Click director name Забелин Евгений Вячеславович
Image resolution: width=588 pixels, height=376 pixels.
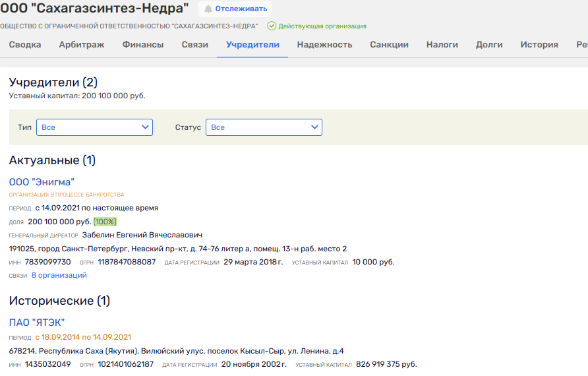(x=142, y=235)
